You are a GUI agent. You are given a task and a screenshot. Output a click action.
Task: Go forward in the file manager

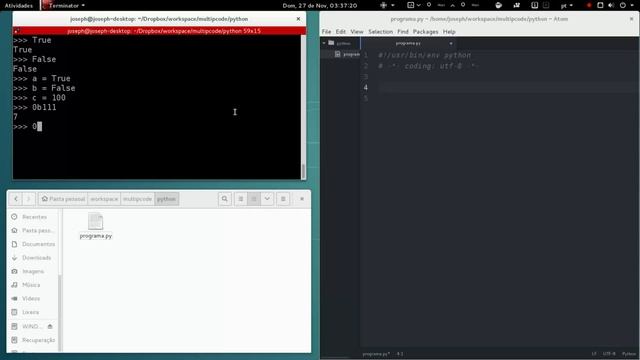(29, 199)
